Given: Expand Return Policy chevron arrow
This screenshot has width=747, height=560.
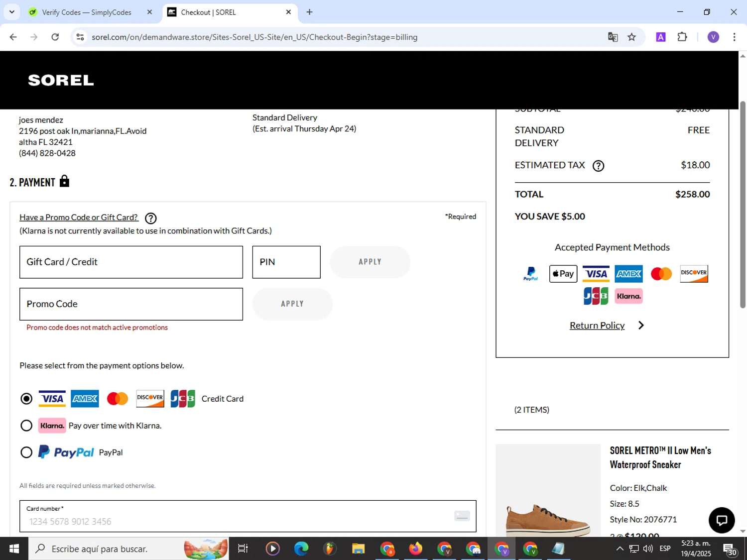Looking at the screenshot, I should click(641, 326).
